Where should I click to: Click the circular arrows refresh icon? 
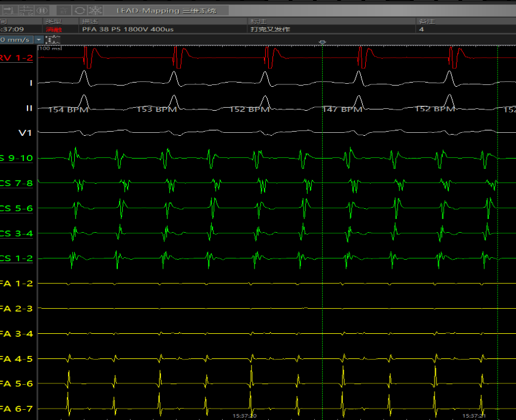[80, 10]
